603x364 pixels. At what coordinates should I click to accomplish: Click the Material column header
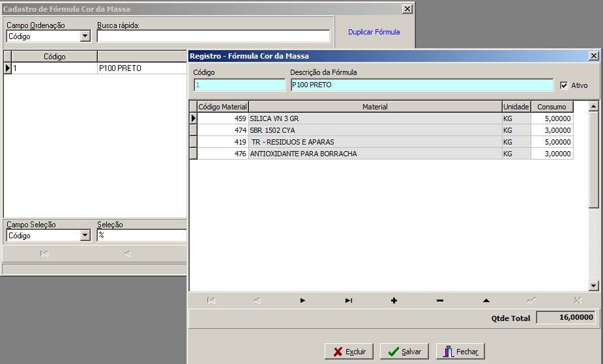375,107
